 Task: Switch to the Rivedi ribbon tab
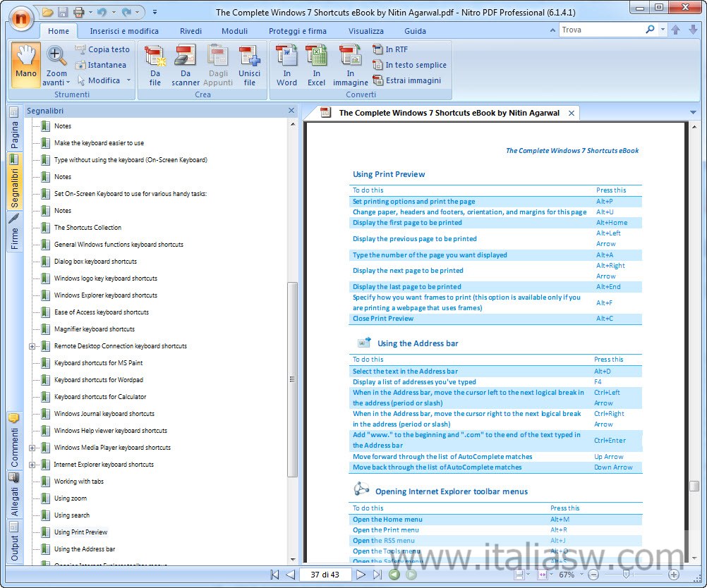(x=191, y=31)
